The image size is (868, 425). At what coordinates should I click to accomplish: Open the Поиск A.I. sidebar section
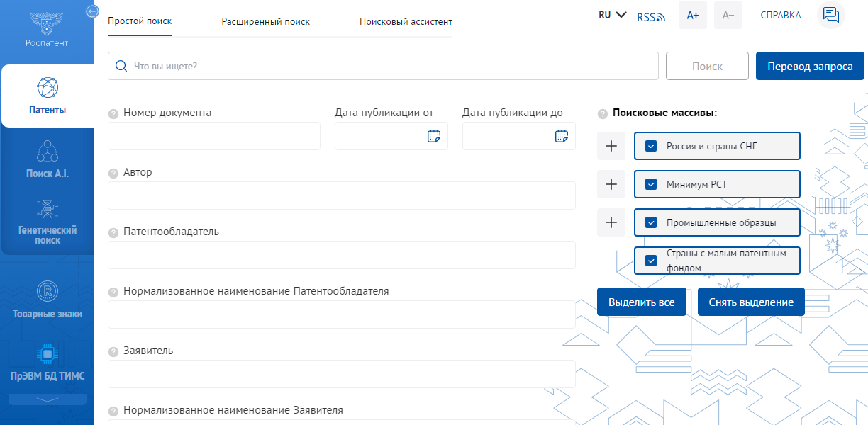coord(48,159)
